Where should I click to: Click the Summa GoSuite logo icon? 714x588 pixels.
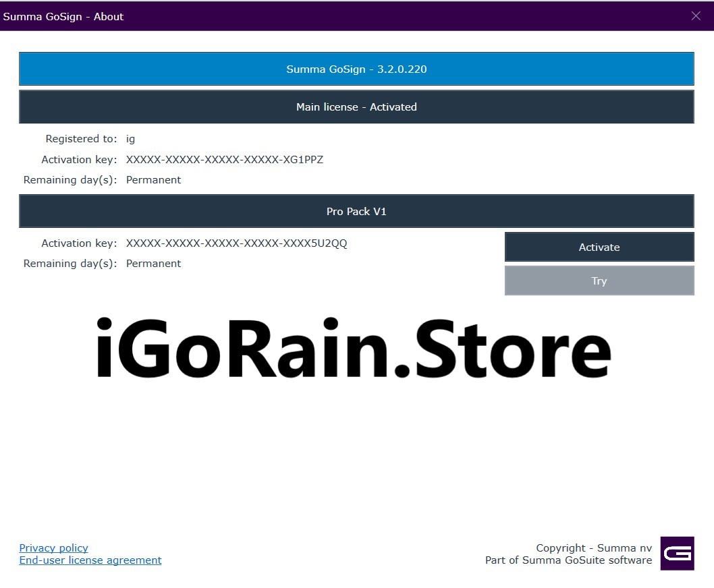(x=677, y=553)
